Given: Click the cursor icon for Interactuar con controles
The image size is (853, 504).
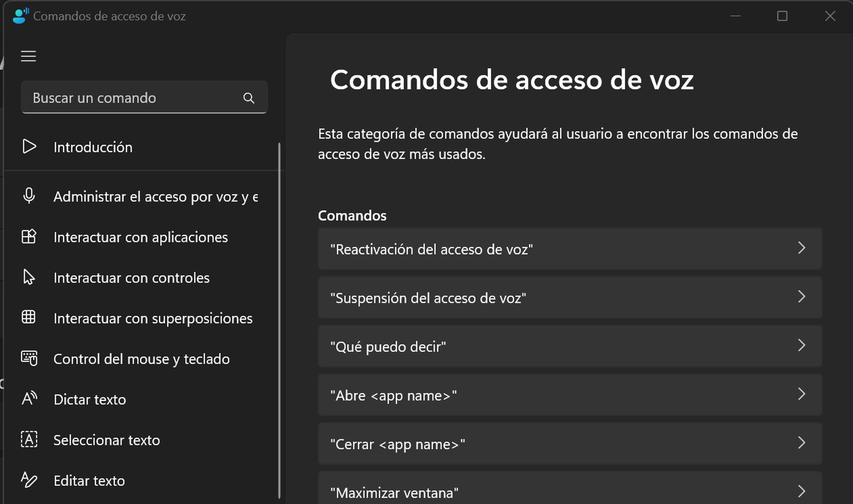Looking at the screenshot, I should (29, 277).
